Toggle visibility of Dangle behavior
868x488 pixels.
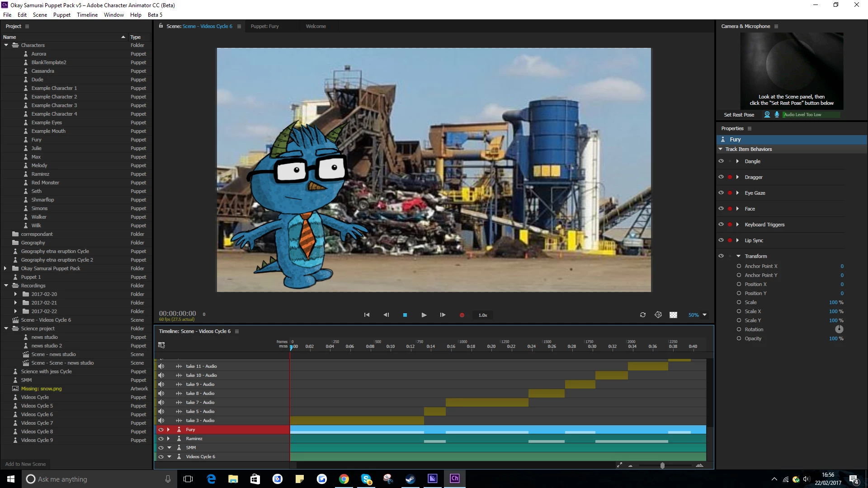coord(721,161)
